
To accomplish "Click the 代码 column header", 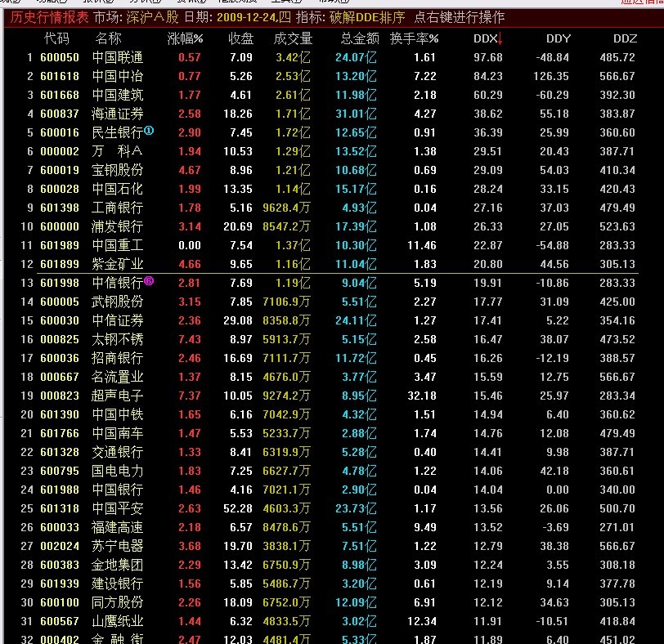I will (56, 38).
